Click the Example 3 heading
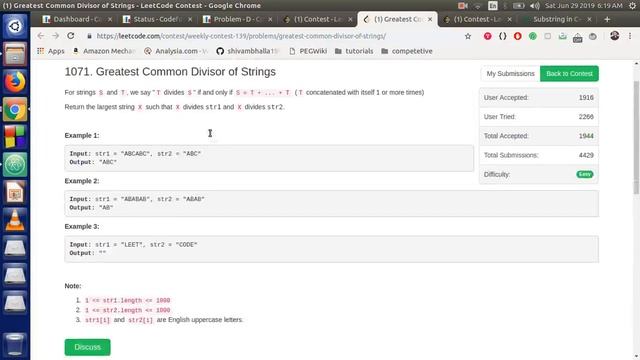The width and height of the screenshot is (640, 360). [82, 227]
